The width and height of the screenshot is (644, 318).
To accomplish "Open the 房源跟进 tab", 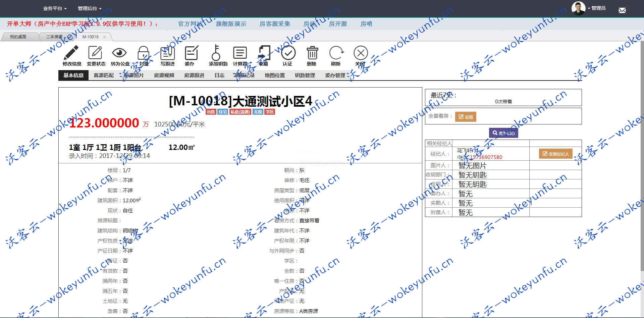I will tap(194, 75).
